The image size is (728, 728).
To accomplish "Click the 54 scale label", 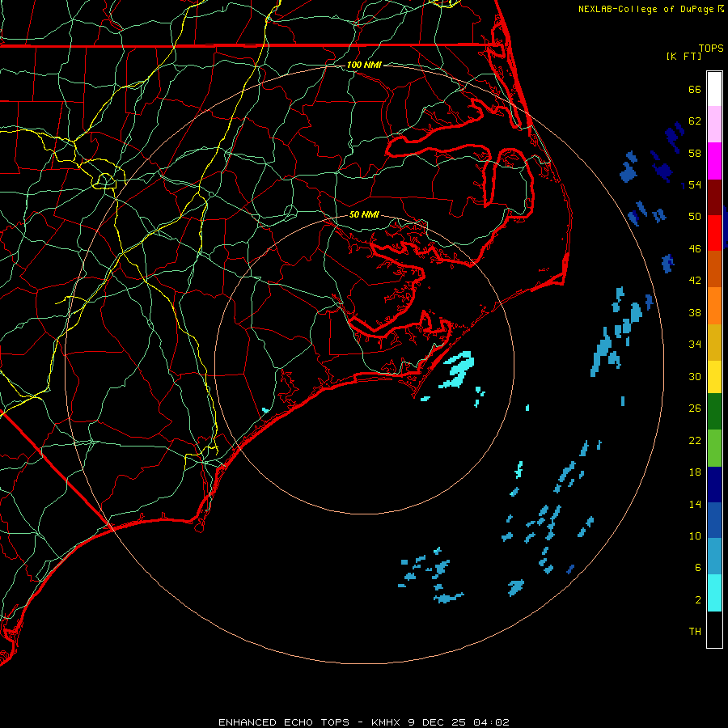I will (695, 184).
